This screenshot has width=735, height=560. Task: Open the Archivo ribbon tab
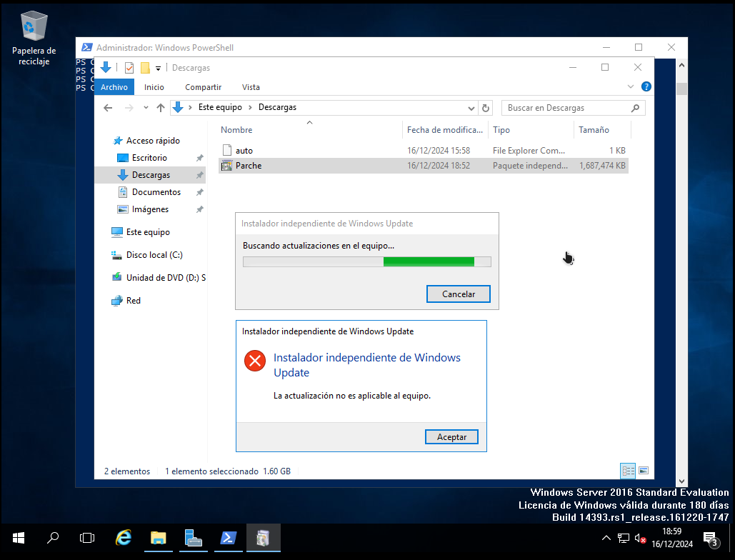pos(114,87)
